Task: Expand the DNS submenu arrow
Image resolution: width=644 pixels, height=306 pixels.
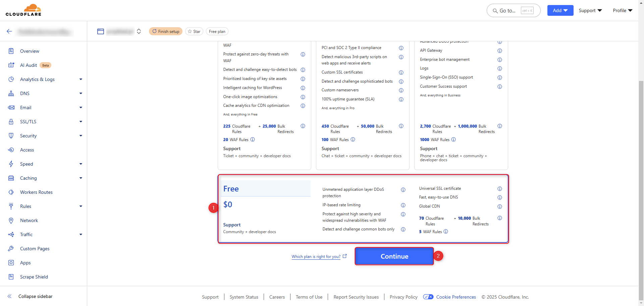Action: 81,93
